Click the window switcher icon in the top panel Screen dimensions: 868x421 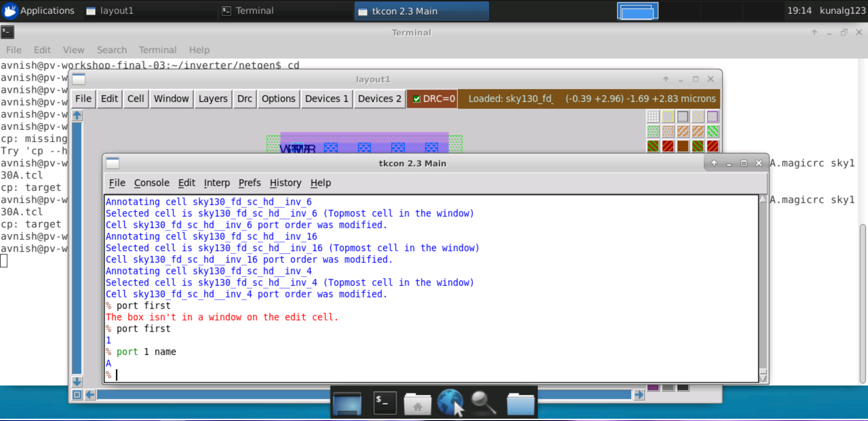[637, 10]
